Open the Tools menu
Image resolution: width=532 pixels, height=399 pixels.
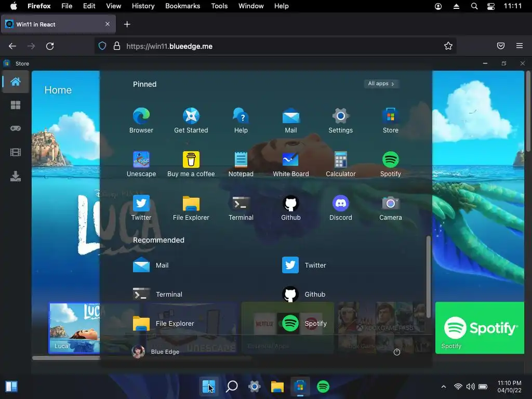coord(219,6)
